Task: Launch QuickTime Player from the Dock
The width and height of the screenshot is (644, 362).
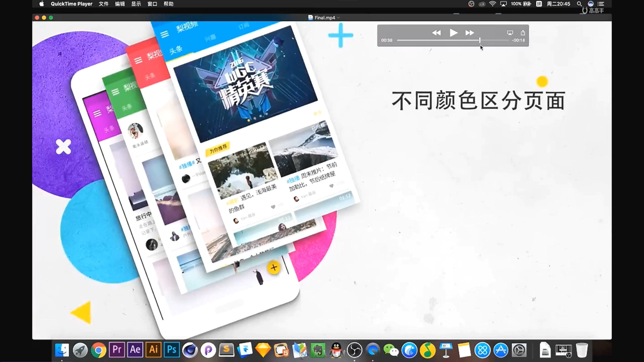Action: coord(373,350)
